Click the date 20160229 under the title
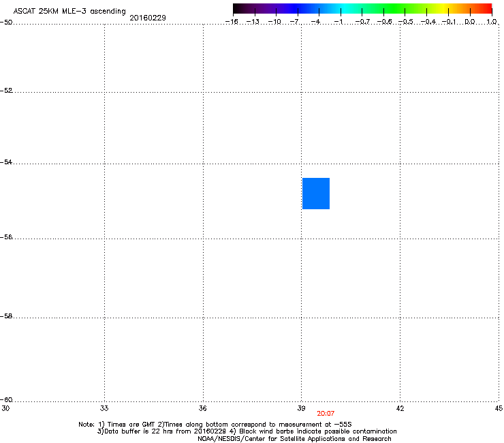Viewport: 504px width, 443px height. coord(148,18)
